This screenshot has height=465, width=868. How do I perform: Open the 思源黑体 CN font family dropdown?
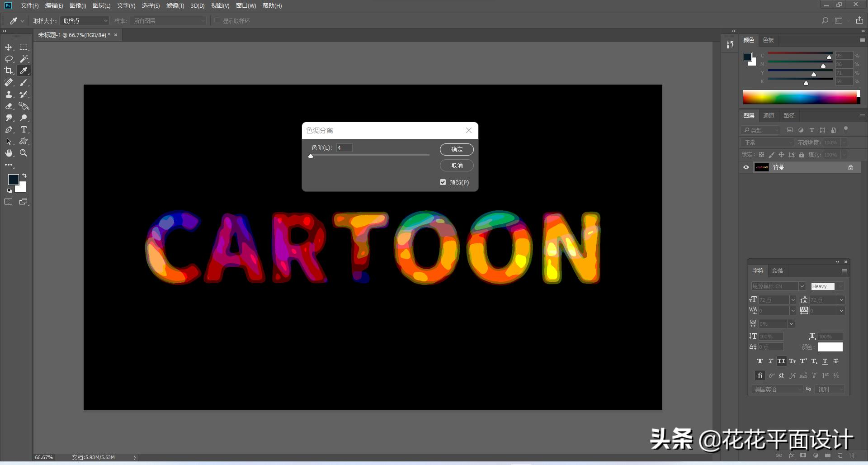(x=802, y=286)
